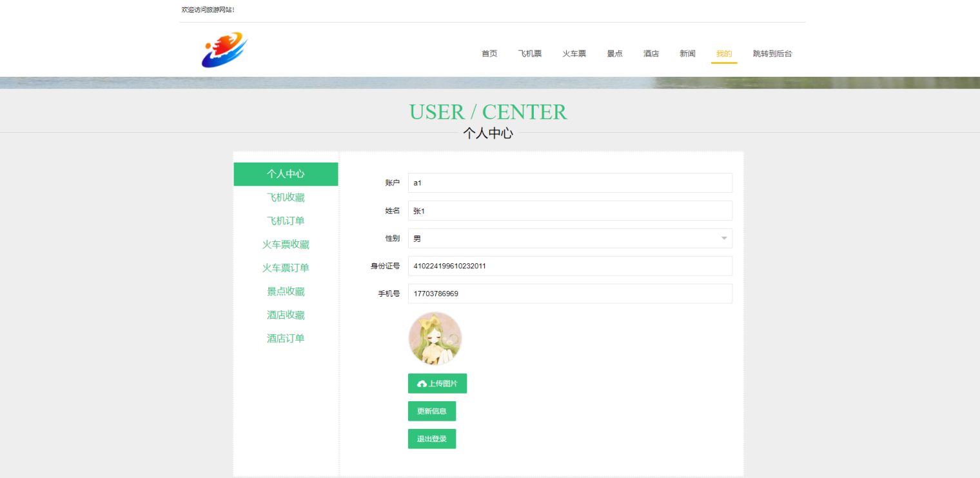Click the user avatar picture

(x=435, y=339)
